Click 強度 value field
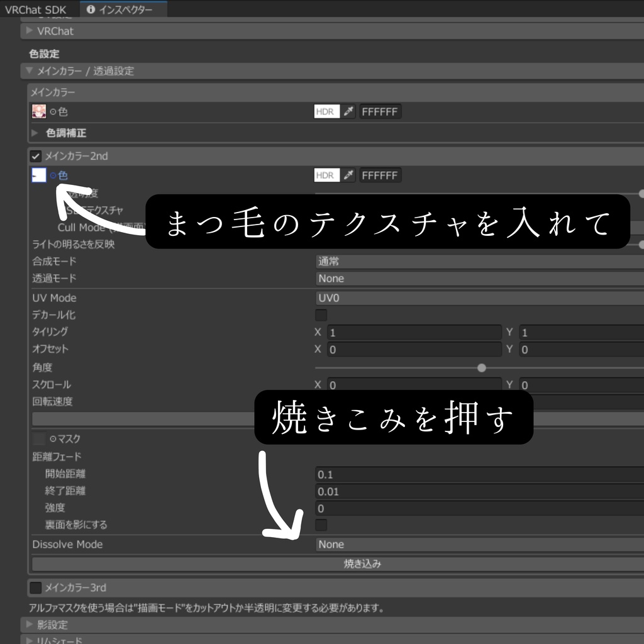Screen dimensions: 644x644 (480, 508)
